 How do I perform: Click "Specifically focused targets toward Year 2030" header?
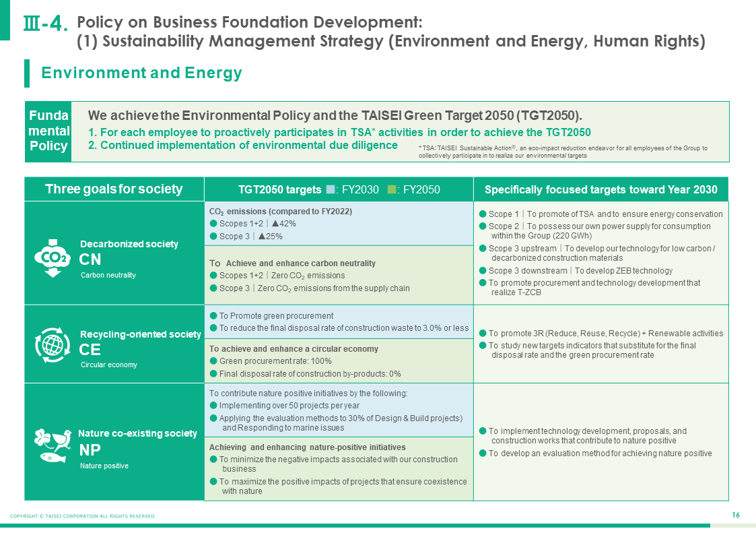coord(600,189)
